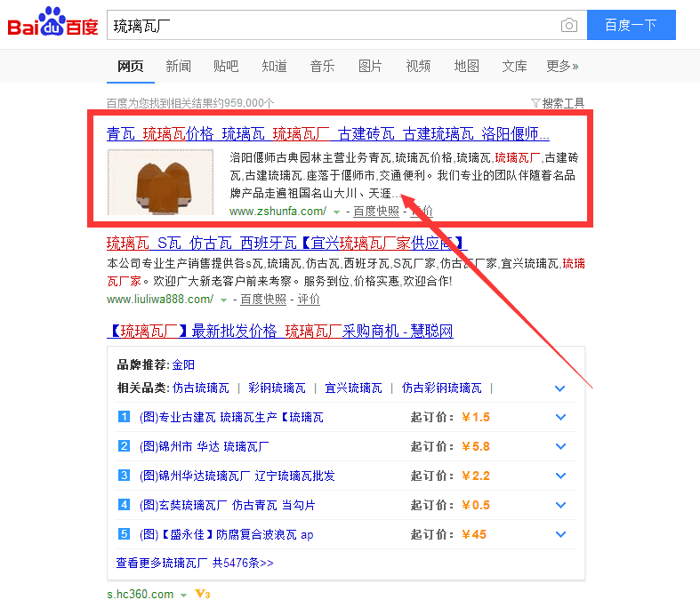This screenshot has width=700, height=600.
Task: Open 查看更多琉璃瓦厂 共5476条 link
Action: (195, 563)
